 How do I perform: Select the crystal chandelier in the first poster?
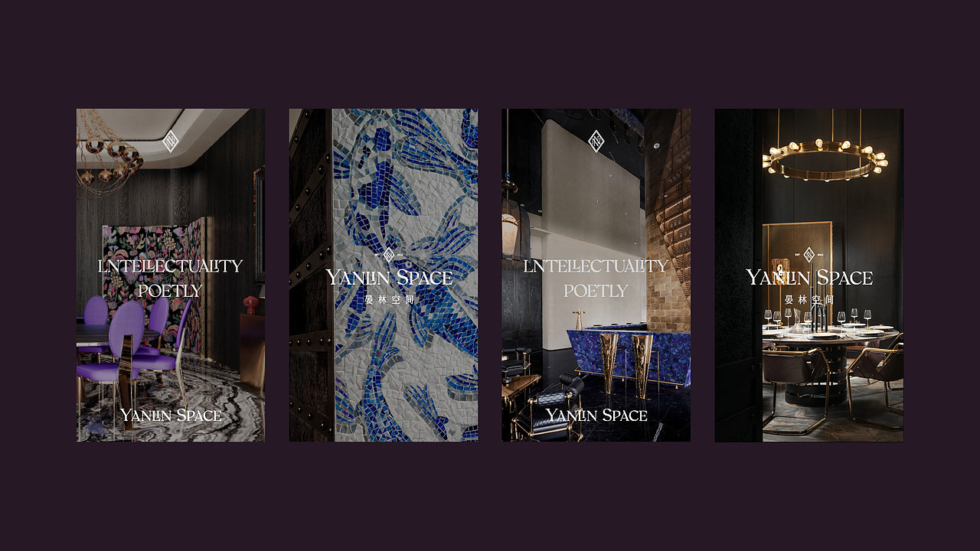point(109,153)
